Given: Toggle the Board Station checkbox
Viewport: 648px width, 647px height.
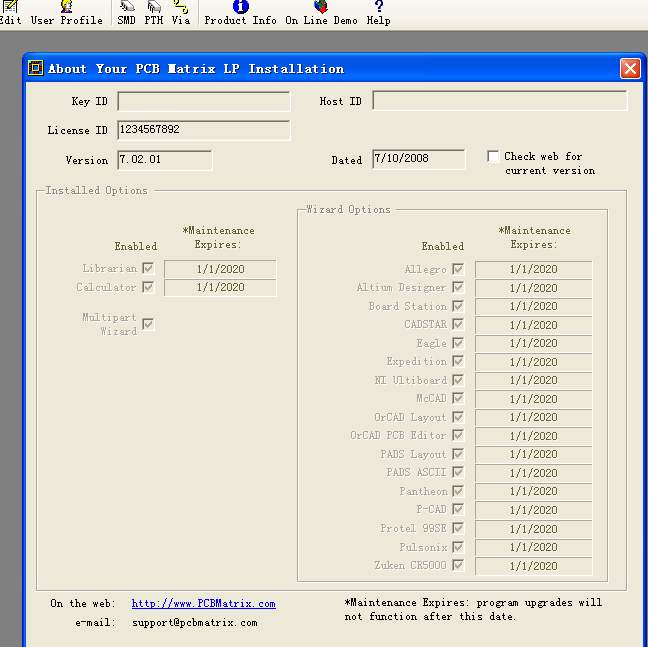Looking at the screenshot, I should 457,306.
